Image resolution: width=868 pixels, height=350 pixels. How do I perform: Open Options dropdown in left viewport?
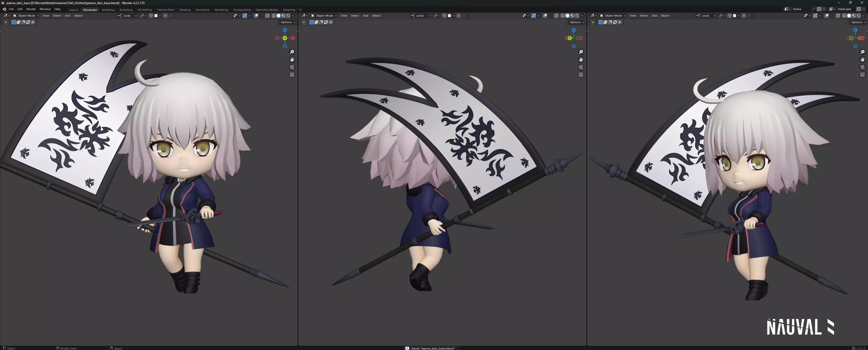tap(288, 22)
